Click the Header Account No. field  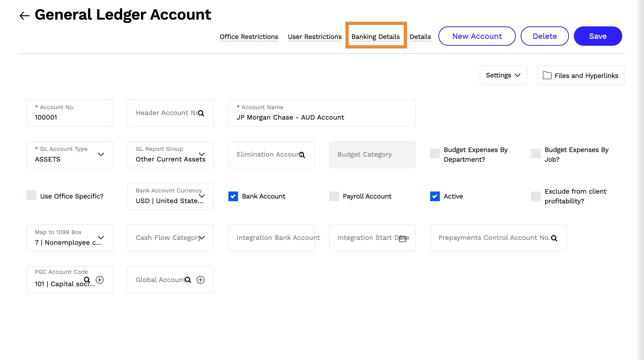pyautogui.click(x=171, y=113)
